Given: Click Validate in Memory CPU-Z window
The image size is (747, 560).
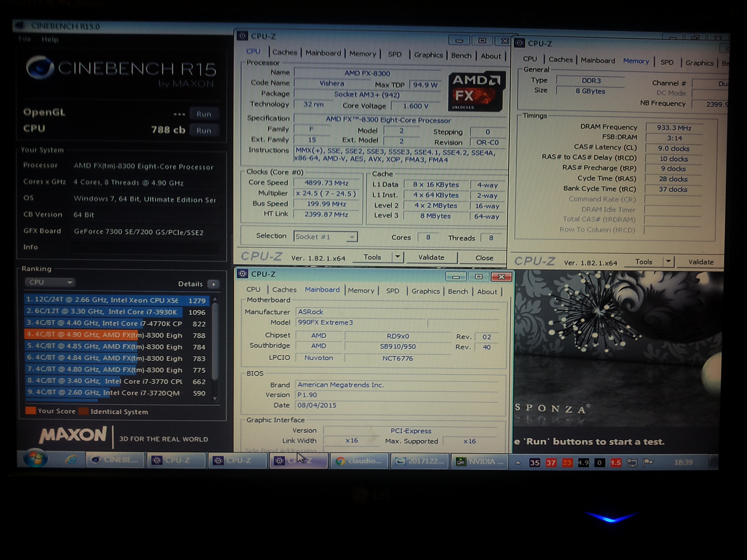Looking at the screenshot, I should tap(701, 262).
